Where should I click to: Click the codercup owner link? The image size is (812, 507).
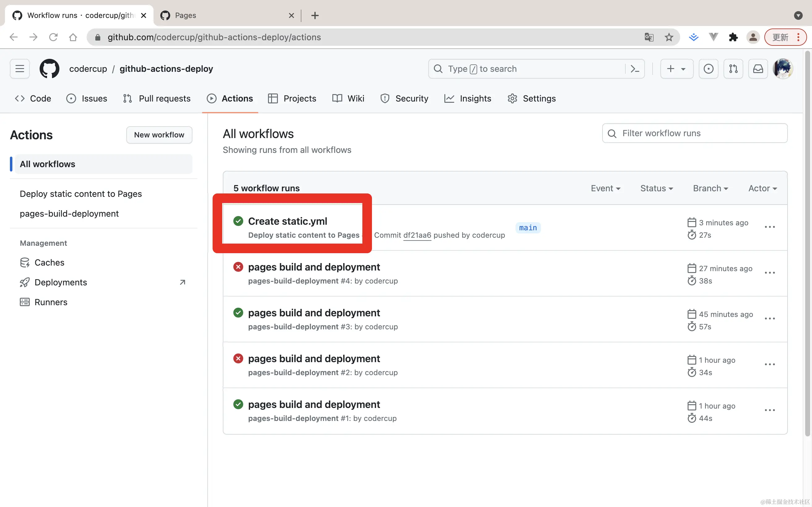(x=88, y=69)
